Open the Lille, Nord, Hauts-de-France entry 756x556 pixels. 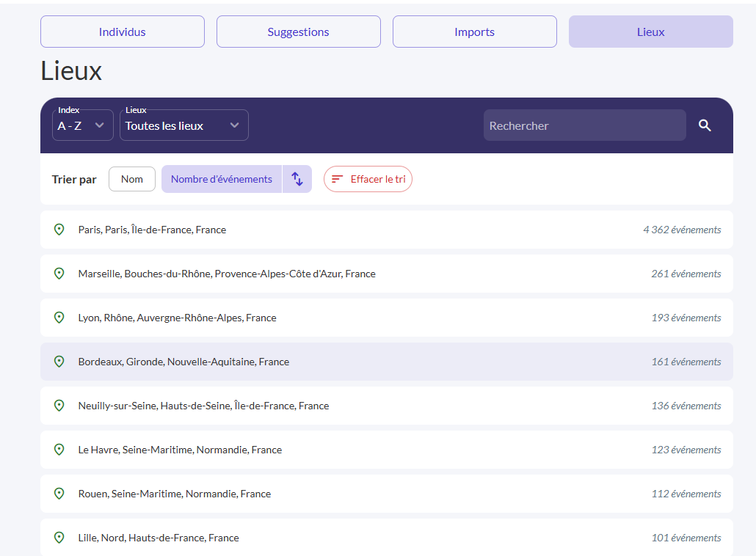pos(387,537)
